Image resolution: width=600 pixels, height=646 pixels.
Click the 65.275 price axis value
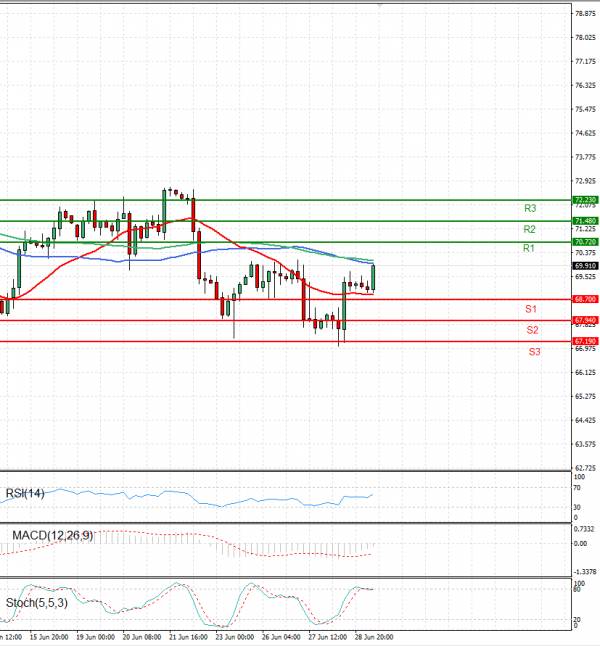coord(585,396)
